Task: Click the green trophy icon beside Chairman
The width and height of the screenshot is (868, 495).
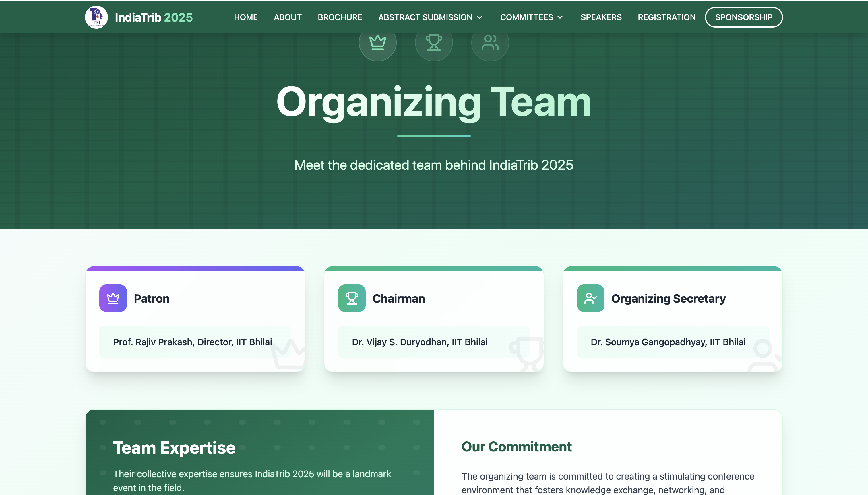Action: click(x=352, y=298)
